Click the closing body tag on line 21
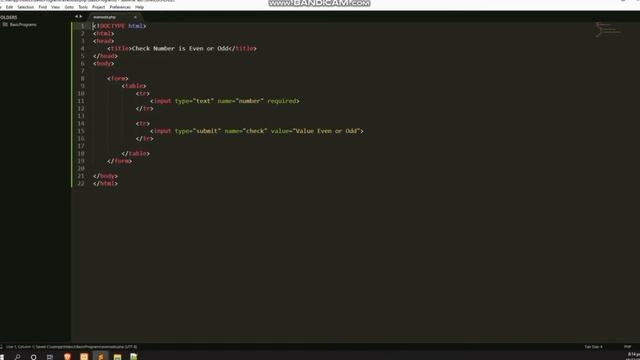 tap(105, 176)
